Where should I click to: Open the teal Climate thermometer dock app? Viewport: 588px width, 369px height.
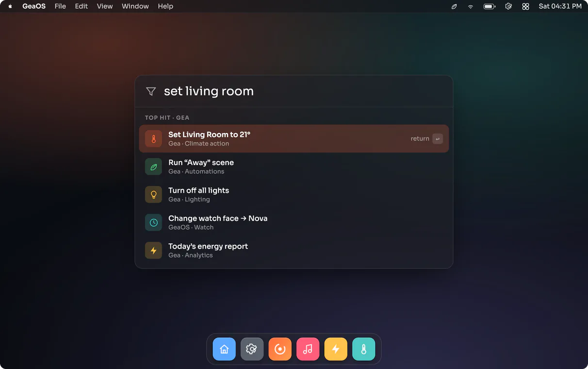point(363,349)
